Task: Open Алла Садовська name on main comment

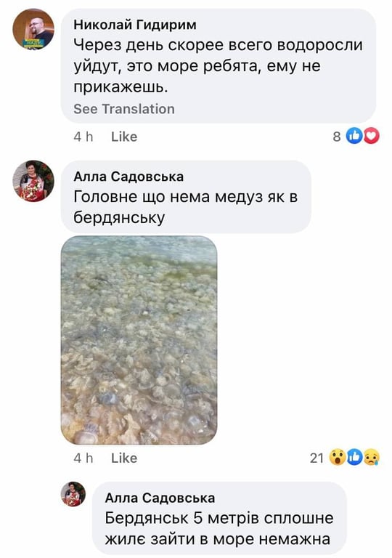Action: (x=128, y=176)
